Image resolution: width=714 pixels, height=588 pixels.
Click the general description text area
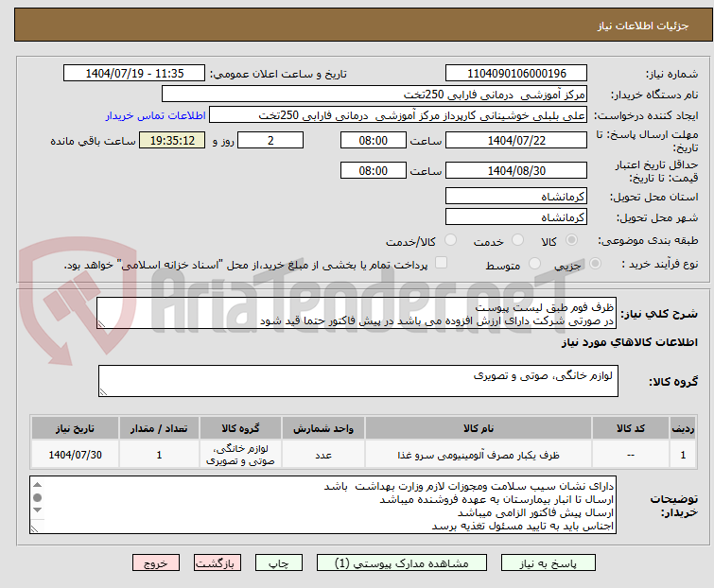click(357, 313)
